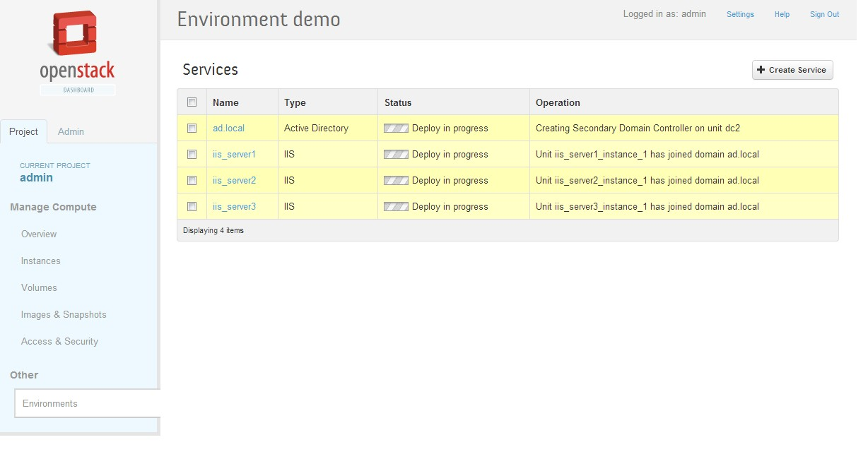Open Settings in the top bar
This screenshot has height=471, width=868.
pos(740,14)
